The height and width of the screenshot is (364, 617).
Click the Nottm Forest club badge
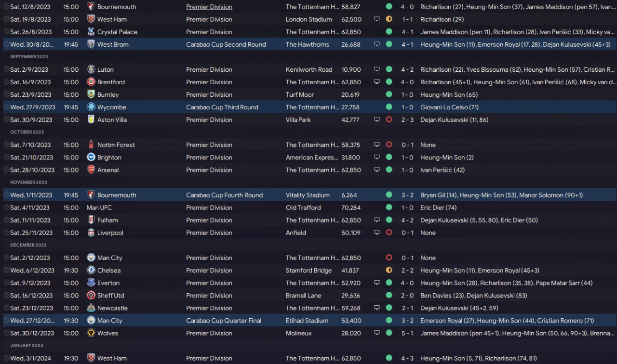click(x=91, y=144)
